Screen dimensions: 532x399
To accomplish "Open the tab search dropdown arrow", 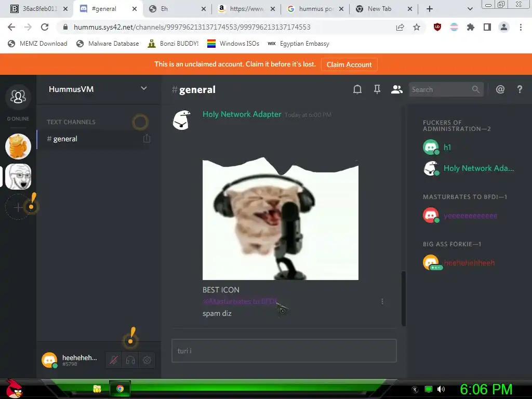I will coord(470,9).
